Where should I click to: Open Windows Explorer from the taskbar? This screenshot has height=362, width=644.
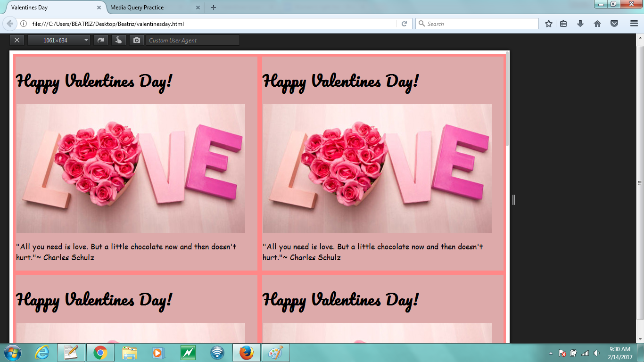[x=130, y=353]
